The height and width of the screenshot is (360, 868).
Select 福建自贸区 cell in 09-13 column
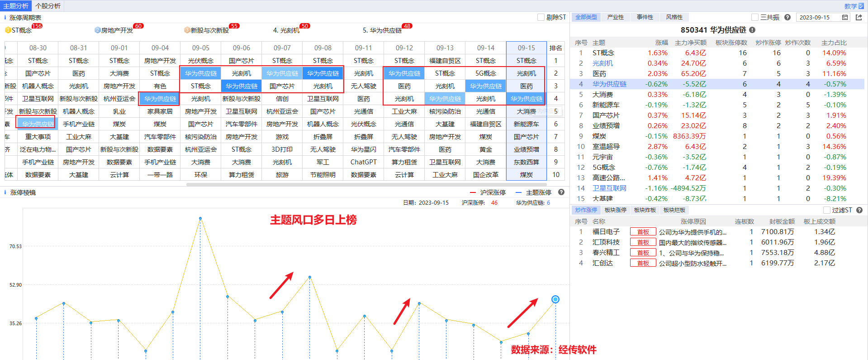[x=445, y=61]
